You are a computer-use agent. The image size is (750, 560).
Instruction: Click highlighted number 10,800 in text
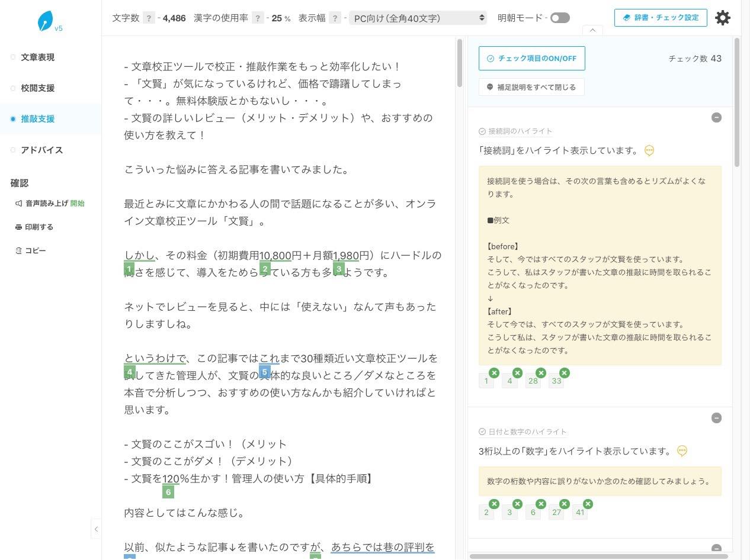pyautogui.click(x=275, y=255)
